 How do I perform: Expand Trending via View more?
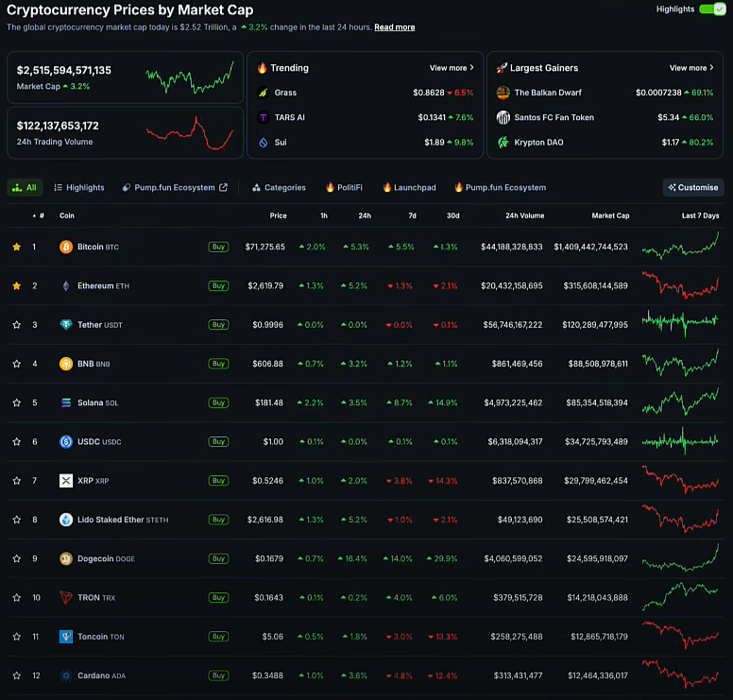(452, 68)
